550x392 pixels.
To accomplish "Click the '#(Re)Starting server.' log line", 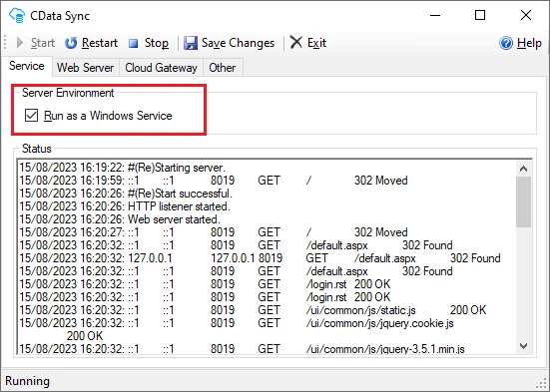I will [x=123, y=168].
